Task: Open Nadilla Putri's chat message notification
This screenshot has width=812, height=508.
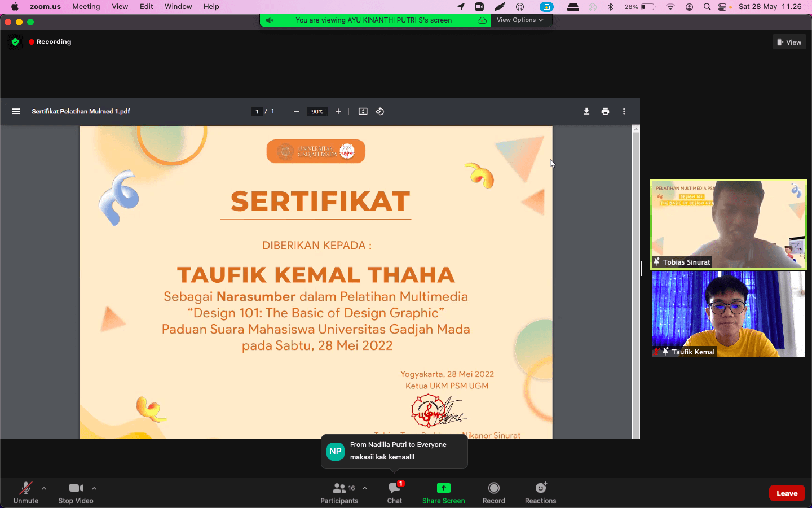Action: click(x=394, y=451)
